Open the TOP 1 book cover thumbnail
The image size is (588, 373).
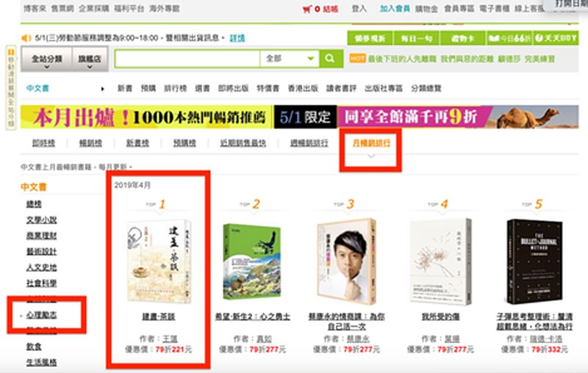[x=159, y=261]
